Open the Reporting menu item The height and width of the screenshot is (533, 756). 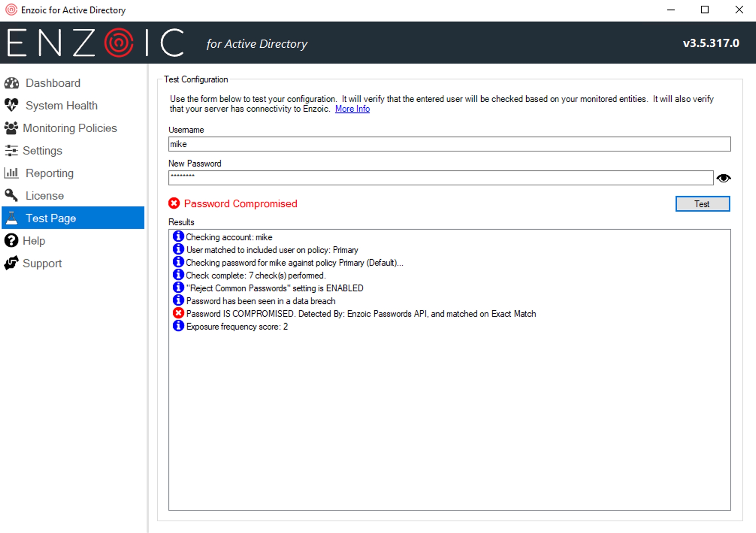tap(49, 173)
